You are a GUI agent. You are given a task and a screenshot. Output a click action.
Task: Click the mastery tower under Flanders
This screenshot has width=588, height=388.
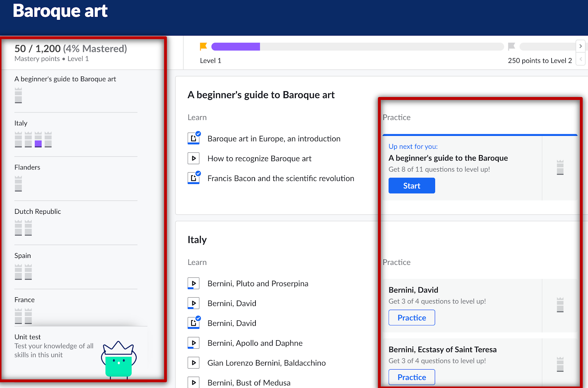18,184
